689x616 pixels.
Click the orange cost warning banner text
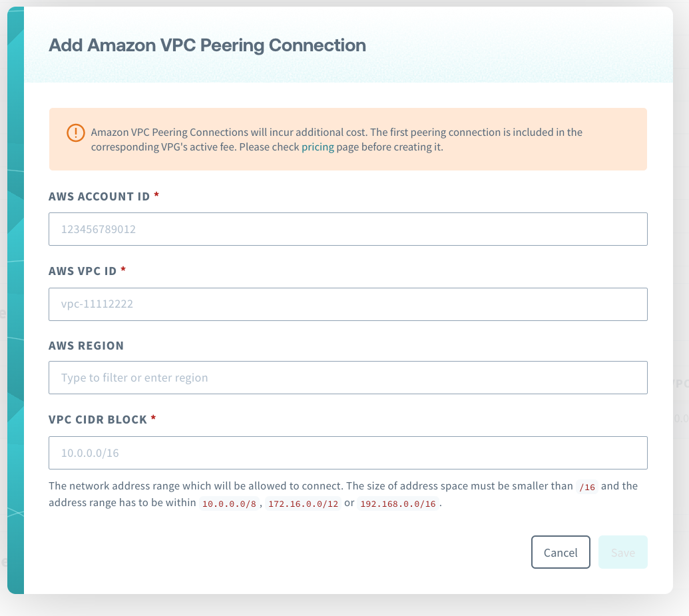coord(336,133)
